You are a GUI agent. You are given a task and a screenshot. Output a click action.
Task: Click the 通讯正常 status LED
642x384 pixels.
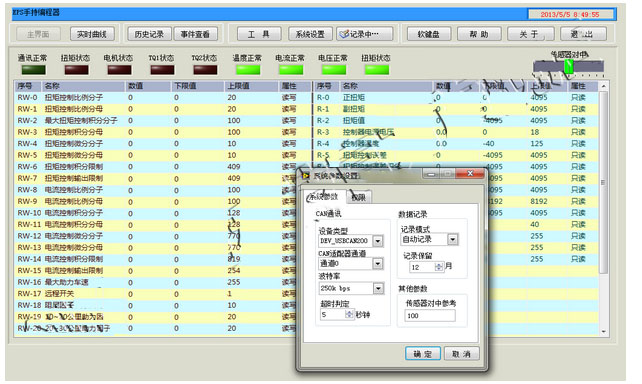[34, 70]
